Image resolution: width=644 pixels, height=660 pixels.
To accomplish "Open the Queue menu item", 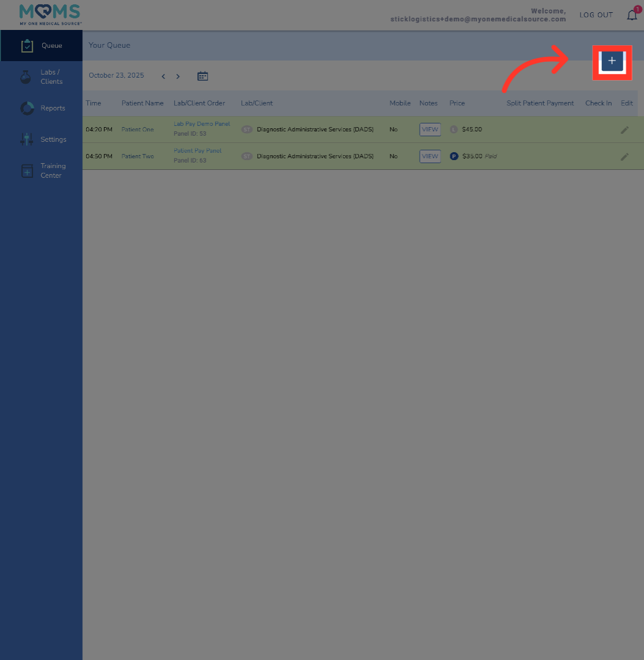I will pyautogui.click(x=42, y=45).
